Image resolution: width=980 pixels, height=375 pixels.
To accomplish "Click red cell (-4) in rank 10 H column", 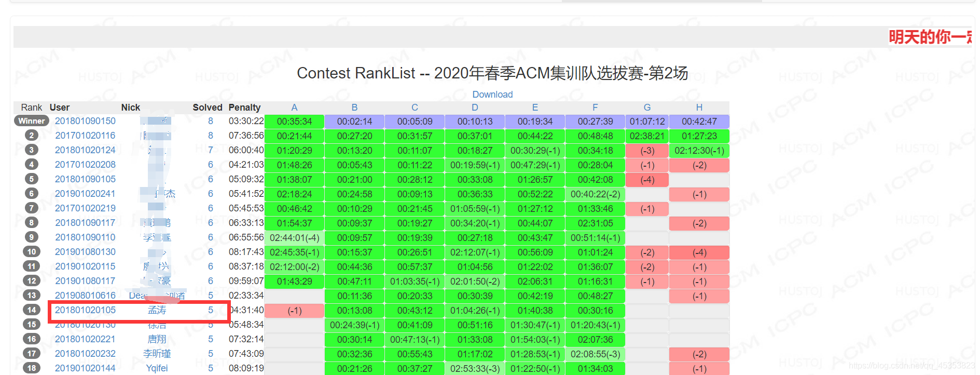I will tap(699, 252).
